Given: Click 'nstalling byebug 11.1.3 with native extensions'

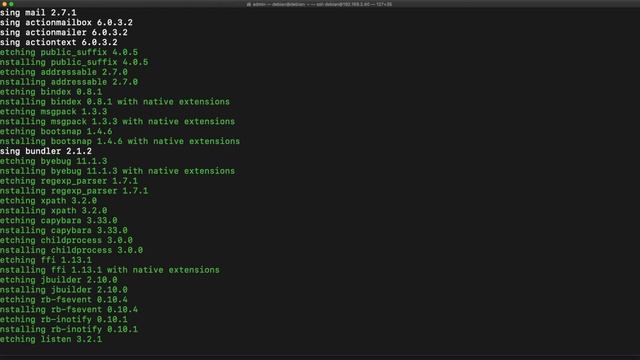Looking at the screenshot, I should pyautogui.click(x=118, y=171).
